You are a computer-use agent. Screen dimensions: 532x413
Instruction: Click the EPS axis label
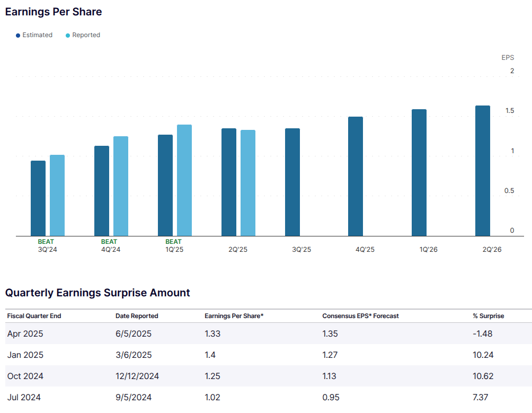(507, 57)
